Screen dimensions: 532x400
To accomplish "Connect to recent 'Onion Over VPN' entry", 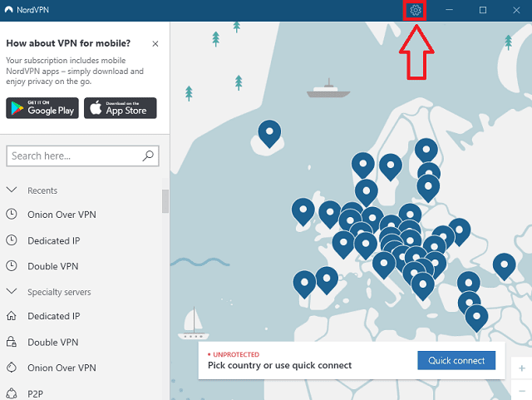I will (x=62, y=215).
